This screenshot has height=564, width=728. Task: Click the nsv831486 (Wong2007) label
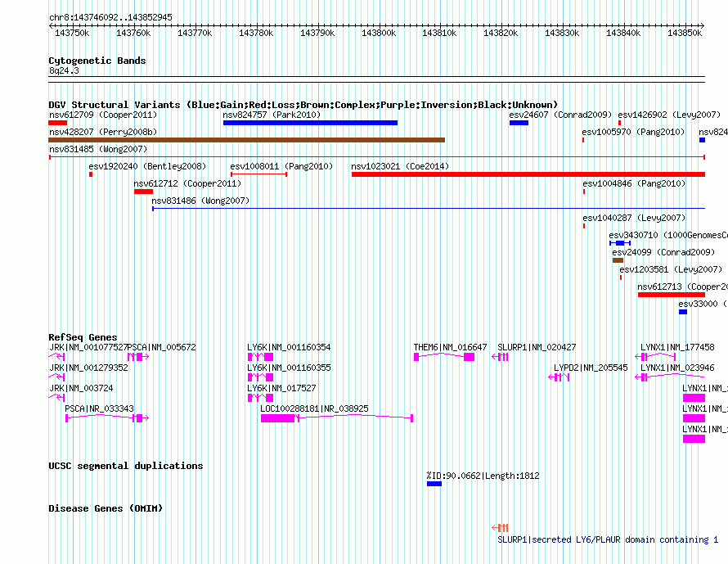[200, 201]
